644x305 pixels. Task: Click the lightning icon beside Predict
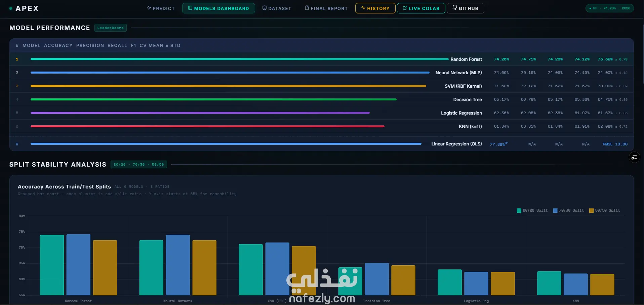click(x=149, y=8)
